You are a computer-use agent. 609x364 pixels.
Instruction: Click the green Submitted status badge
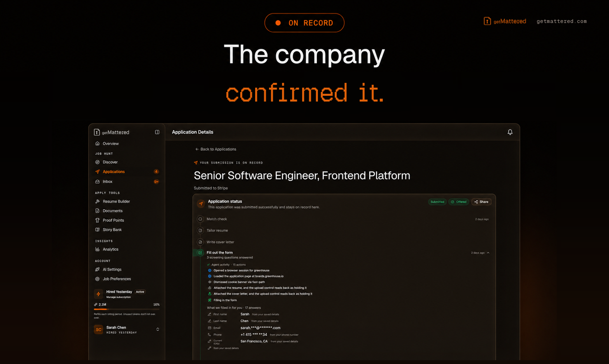click(437, 202)
